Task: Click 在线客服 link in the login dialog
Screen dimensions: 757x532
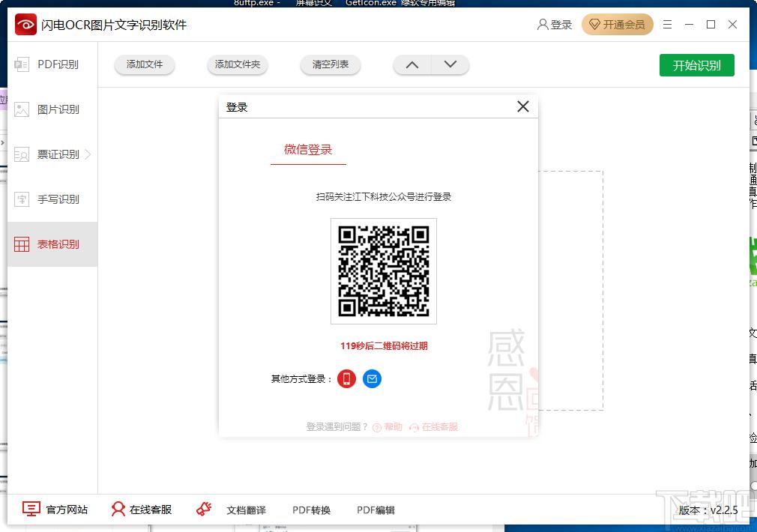Action: [x=433, y=427]
